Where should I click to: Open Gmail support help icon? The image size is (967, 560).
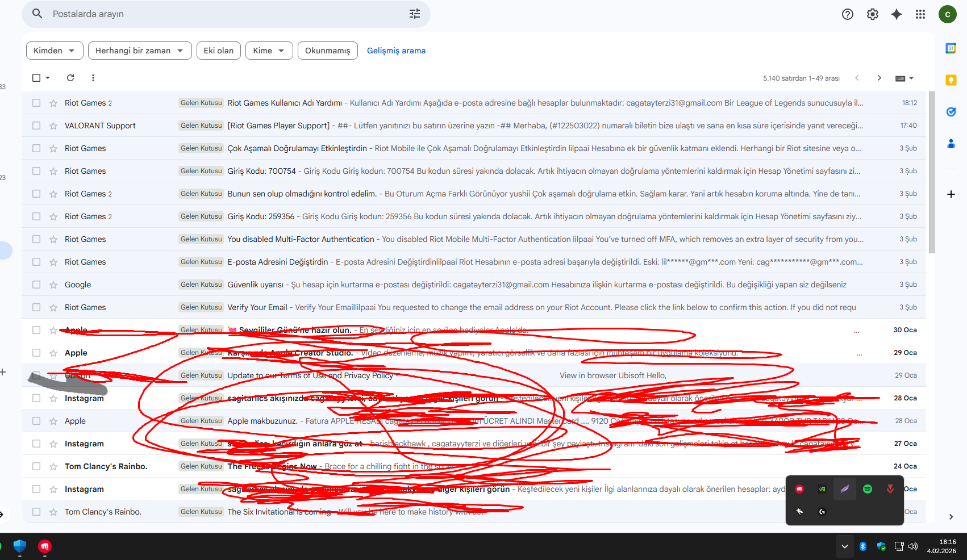[x=848, y=14]
